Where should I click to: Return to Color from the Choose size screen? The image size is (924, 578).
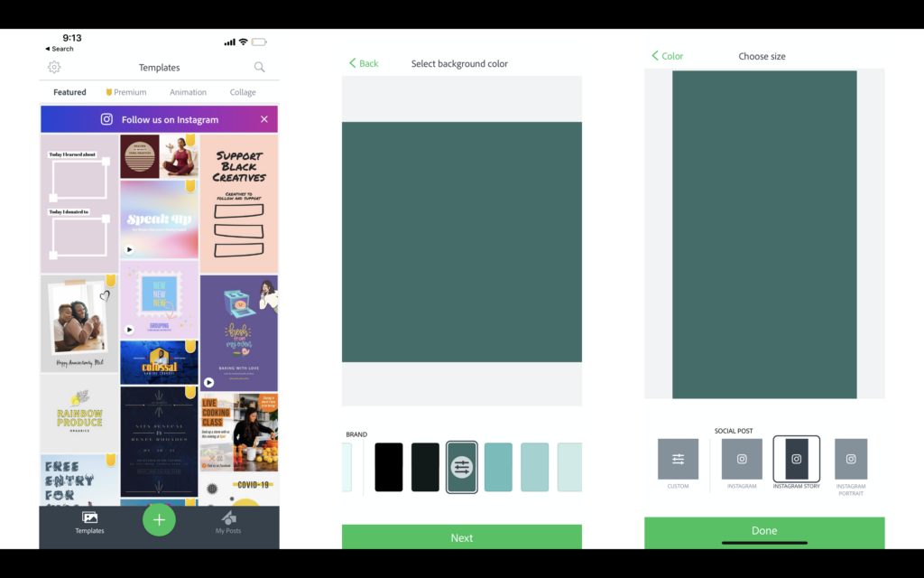click(666, 56)
